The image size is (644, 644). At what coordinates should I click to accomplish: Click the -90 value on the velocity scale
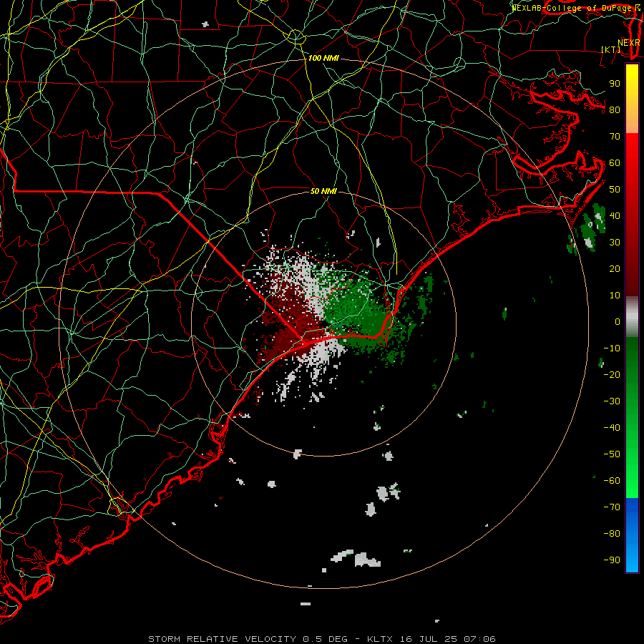pos(612,560)
